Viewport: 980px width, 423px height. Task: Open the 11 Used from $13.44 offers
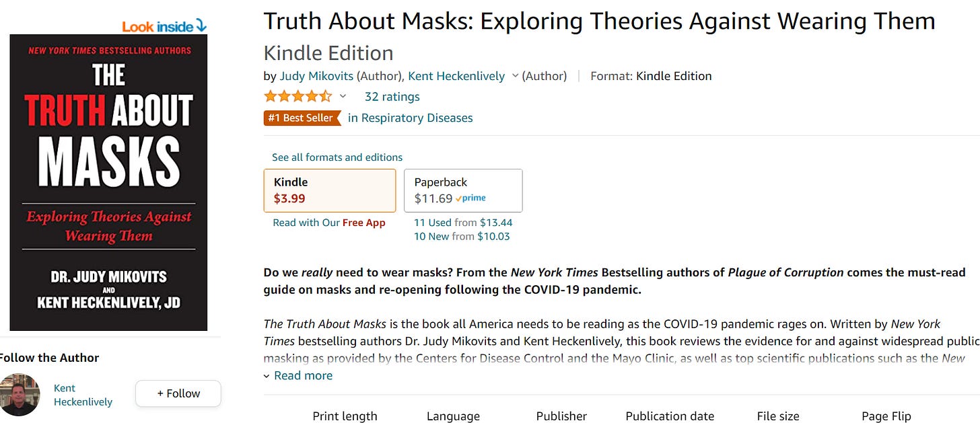(x=463, y=223)
